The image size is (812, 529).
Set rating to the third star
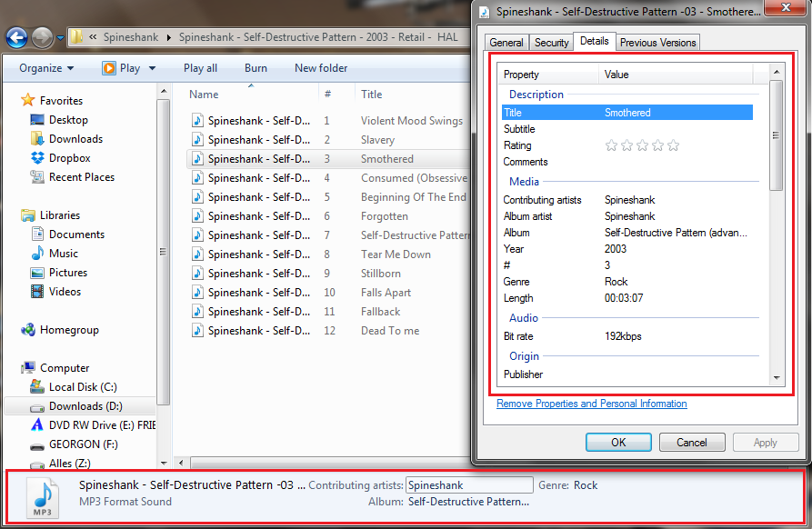(642, 145)
